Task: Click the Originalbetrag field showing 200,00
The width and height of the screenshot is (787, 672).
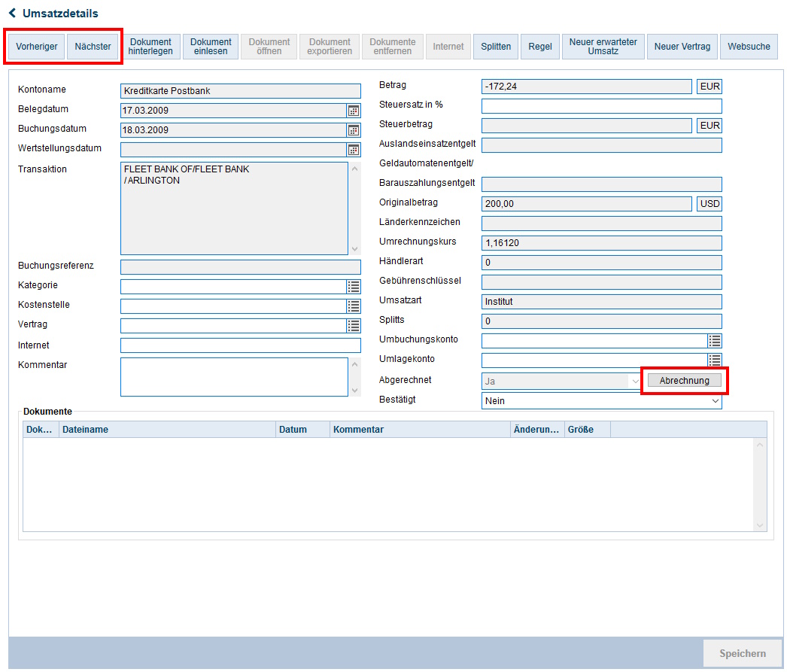Action: 586,204
